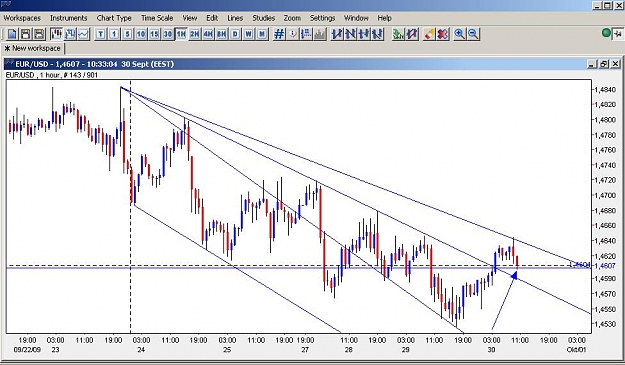Click the Okt/01 date axis label
The width and height of the screenshot is (625, 365).
pyautogui.click(x=576, y=349)
